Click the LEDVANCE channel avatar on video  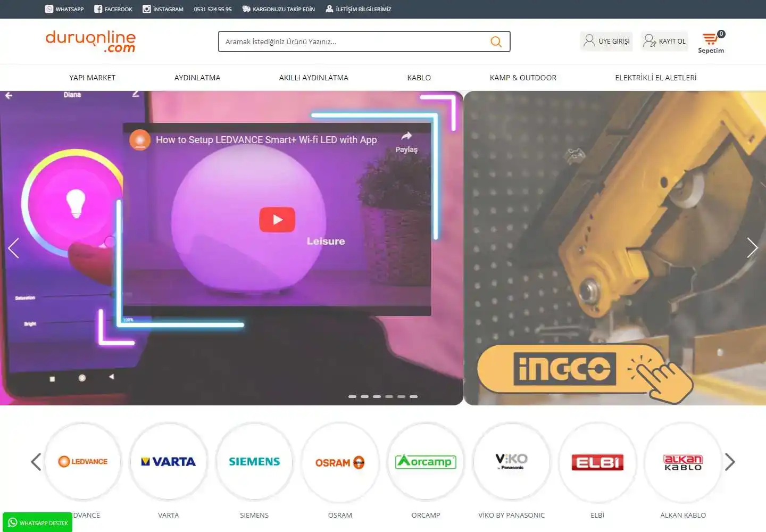point(140,140)
